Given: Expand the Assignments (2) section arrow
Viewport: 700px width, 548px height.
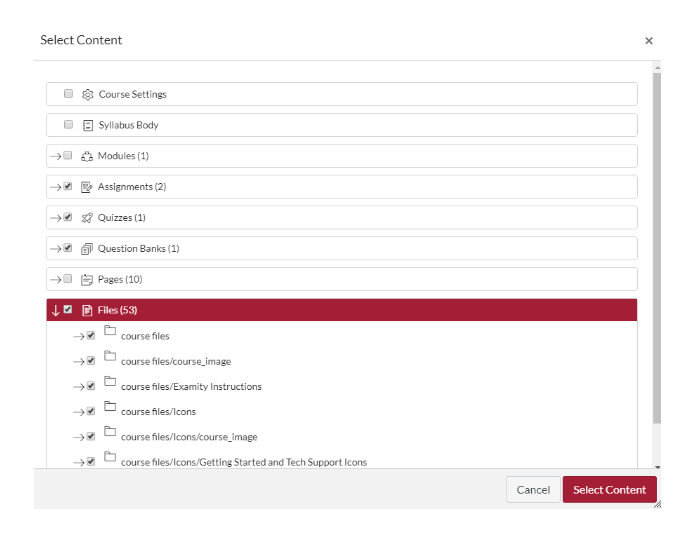Looking at the screenshot, I should pos(56,187).
